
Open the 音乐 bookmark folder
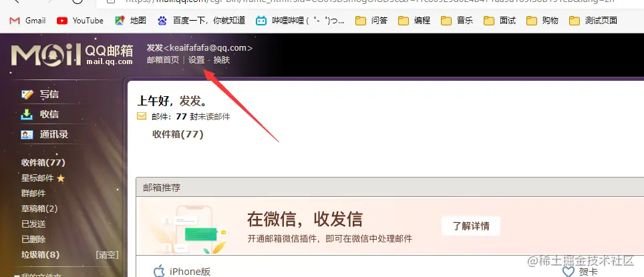[457, 21]
